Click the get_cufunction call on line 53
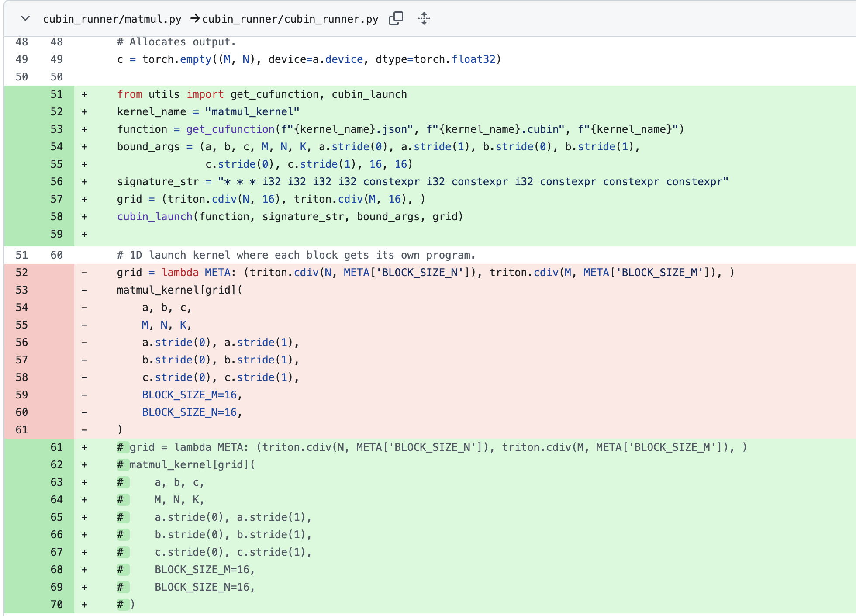The image size is (856, 616). coord(230,129)
